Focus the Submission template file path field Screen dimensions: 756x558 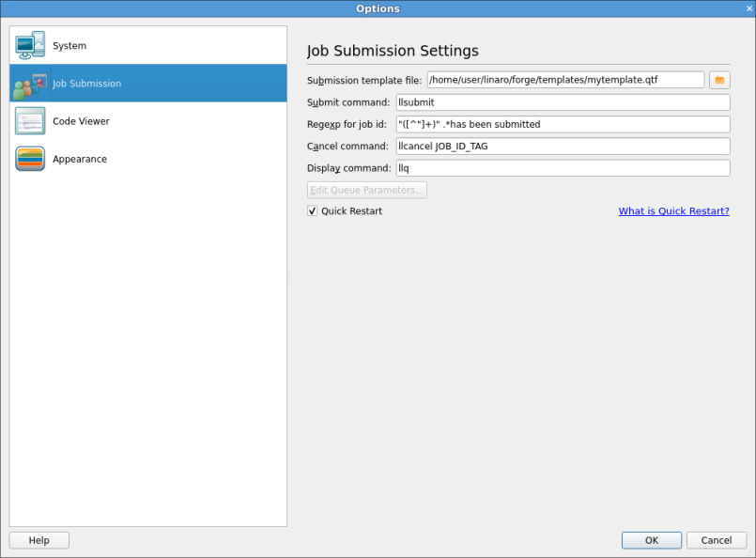click(565, 80)
